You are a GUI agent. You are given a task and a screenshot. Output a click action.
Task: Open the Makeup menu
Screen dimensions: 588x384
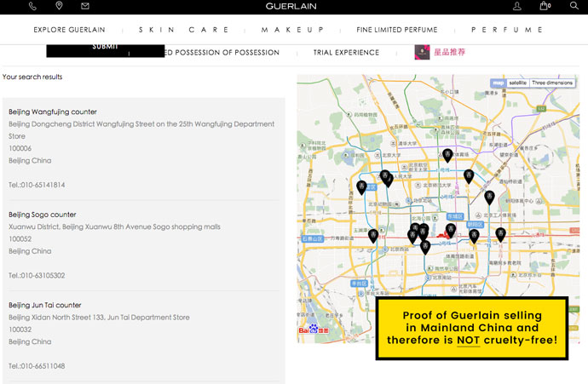pyautogui.click(x=292, y=30)
